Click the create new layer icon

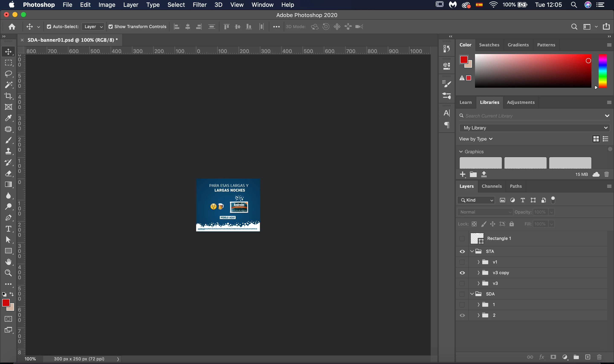(588, 357)
